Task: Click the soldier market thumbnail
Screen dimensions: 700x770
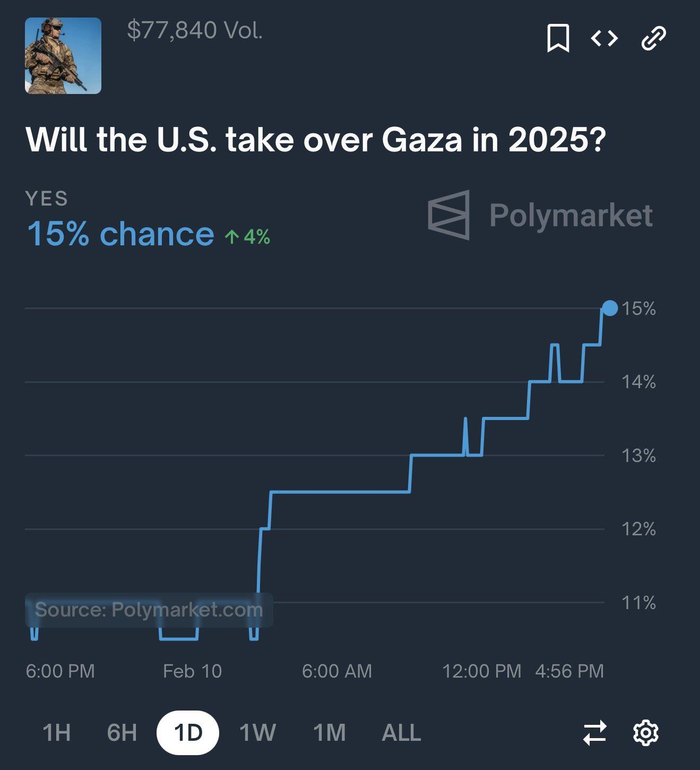Action: [63, 56]
